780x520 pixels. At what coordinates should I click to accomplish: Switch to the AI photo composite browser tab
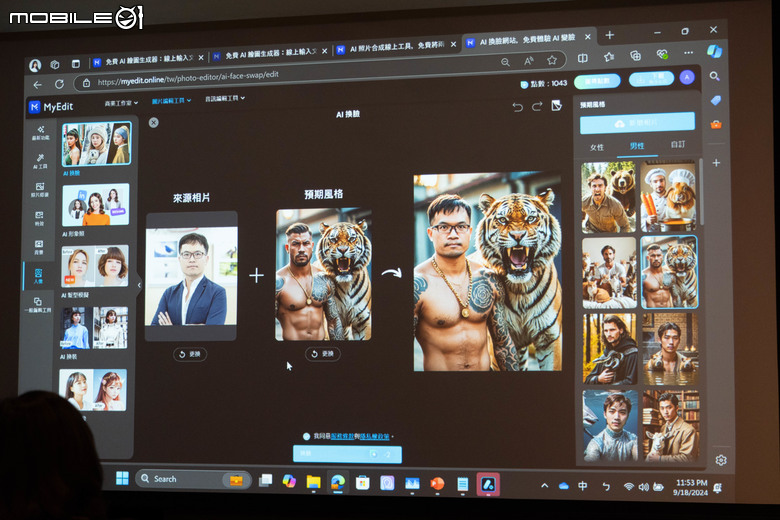pos(396,47)
